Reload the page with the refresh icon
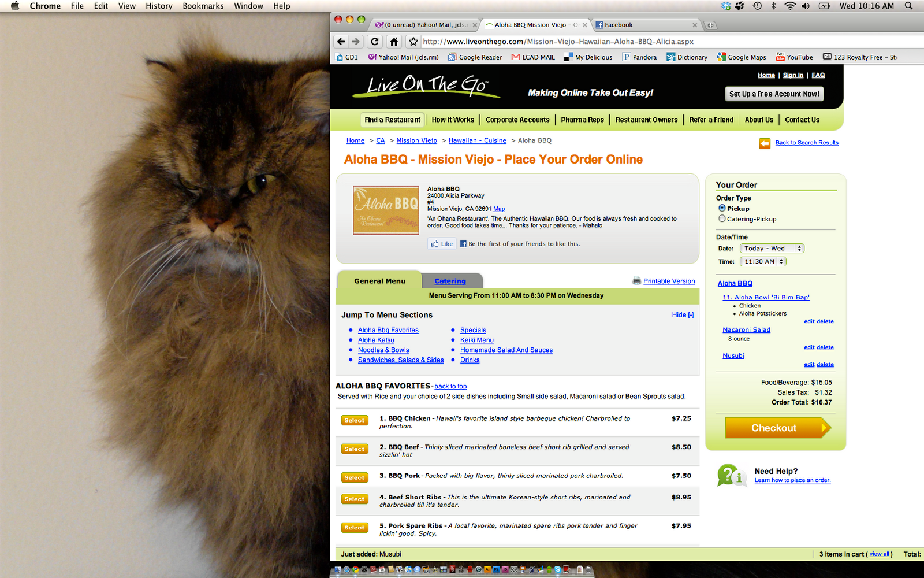The width and height of the screenshot is (924, 578). click(375, 42)
